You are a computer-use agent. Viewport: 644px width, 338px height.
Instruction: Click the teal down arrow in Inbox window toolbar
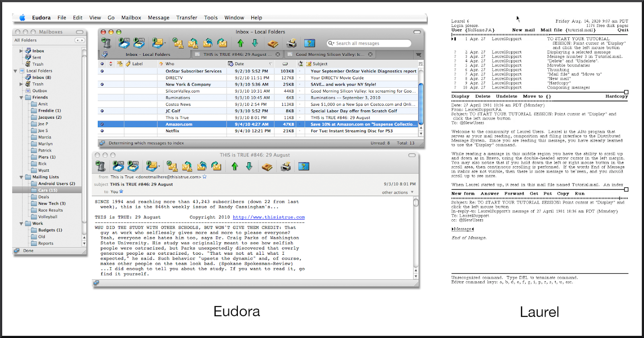[255, 43]
